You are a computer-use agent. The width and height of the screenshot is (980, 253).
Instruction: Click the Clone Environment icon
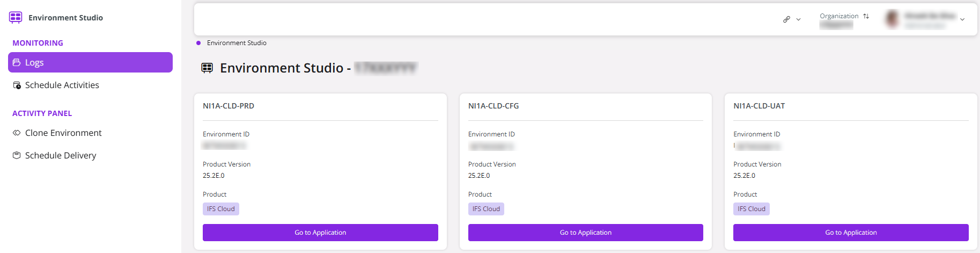pos(17,133)
